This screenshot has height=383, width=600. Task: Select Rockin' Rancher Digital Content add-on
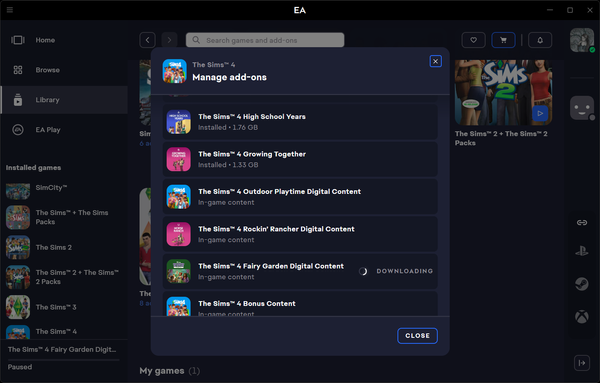click(x=300, y=234)
